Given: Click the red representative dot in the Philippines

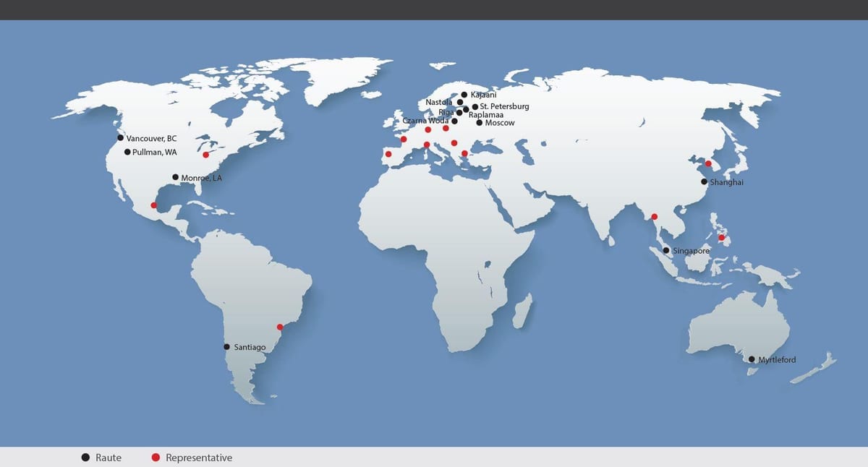Looking at the screenshot, I should [721, 238].
